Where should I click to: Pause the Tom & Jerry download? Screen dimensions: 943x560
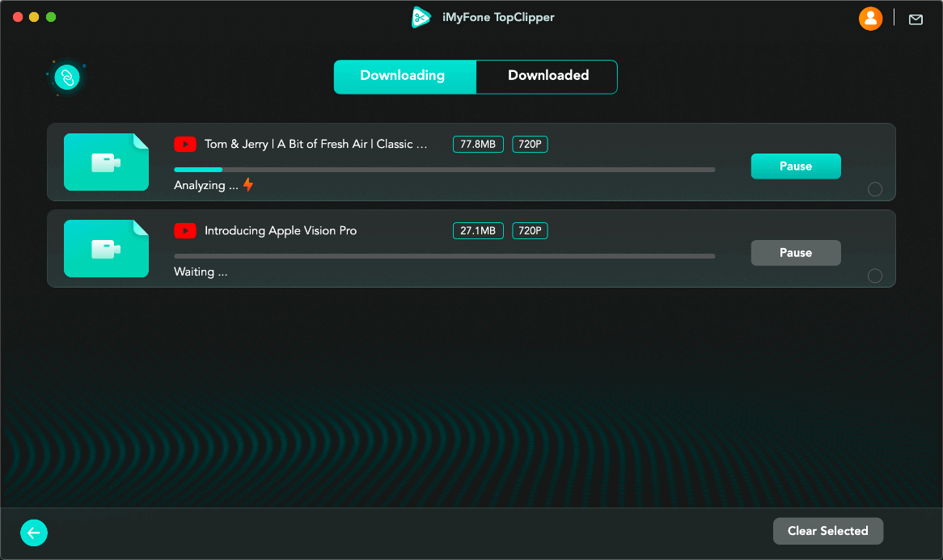[x=795, y=166]
